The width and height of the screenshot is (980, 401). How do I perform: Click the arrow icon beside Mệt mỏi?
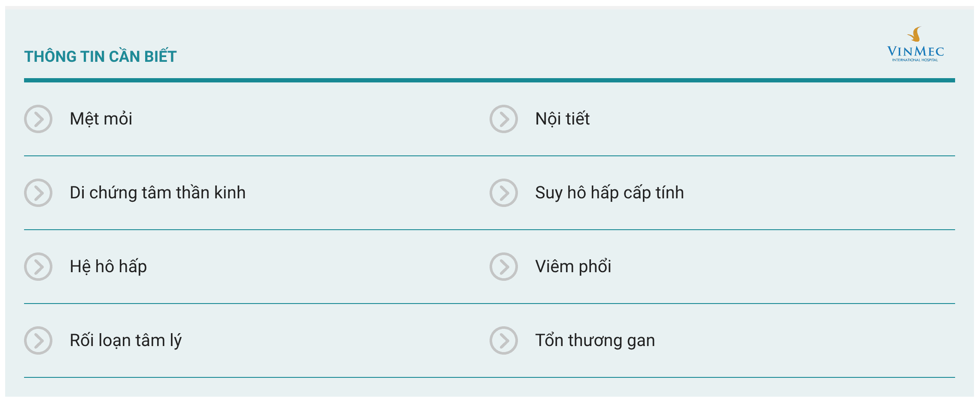(38, 119)
